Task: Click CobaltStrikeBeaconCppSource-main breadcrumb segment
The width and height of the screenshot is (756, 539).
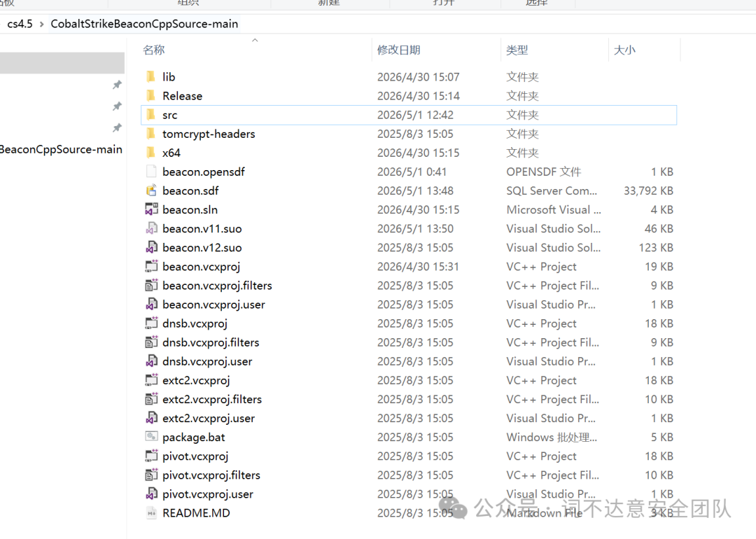Action: (x=144, y=24)
